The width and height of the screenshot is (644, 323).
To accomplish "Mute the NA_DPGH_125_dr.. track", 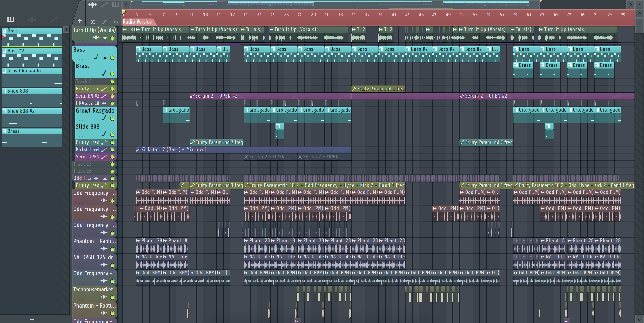I will tap(112, 265).
